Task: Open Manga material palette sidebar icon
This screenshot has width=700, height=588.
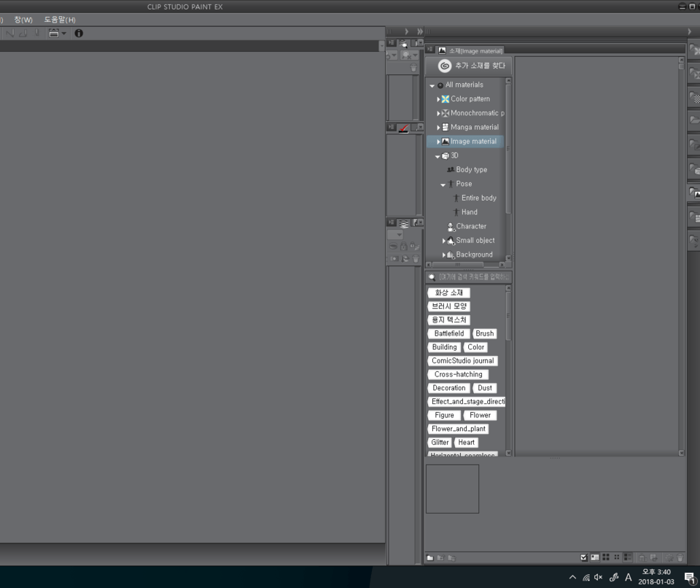Action: click(694, 218)
